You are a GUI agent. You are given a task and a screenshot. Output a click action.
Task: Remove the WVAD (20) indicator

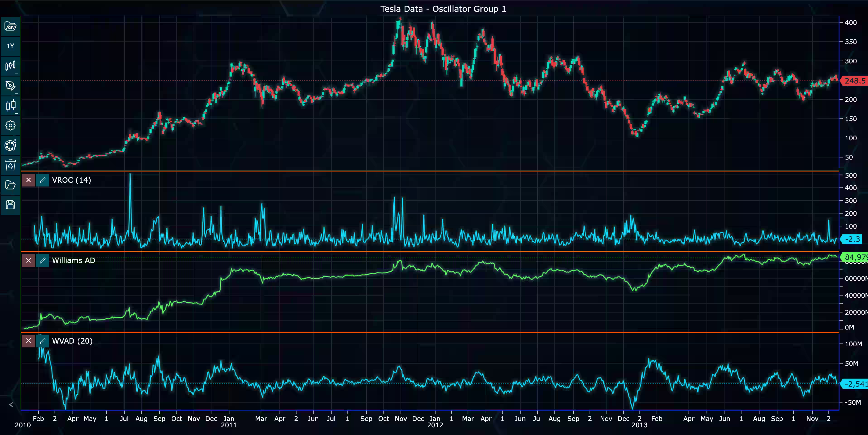point(29,341)
